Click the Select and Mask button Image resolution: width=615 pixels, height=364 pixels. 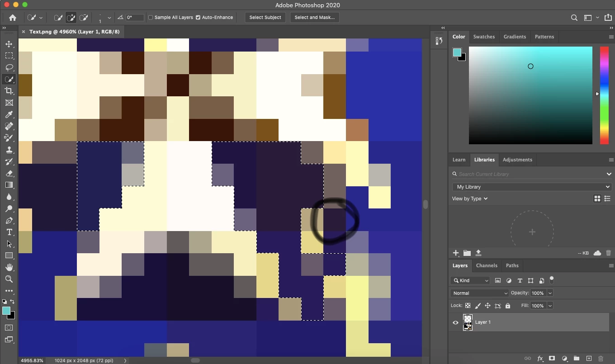pyautogui.click(x=314, y=18)
